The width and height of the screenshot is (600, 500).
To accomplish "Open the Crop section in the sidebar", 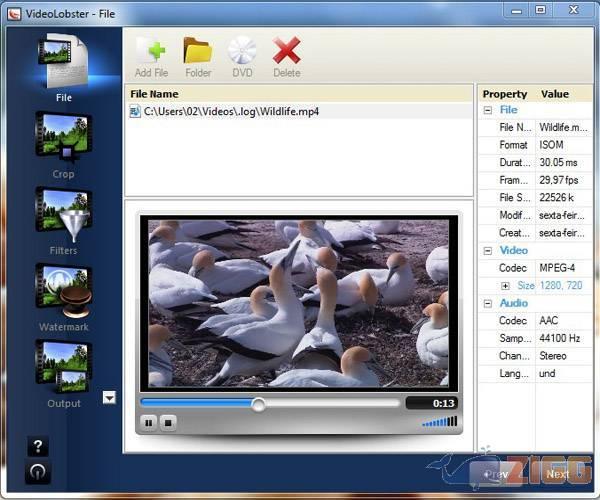I will tap(64, 145).
